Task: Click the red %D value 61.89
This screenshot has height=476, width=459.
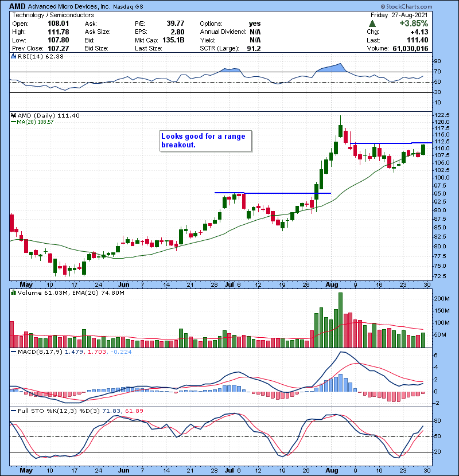Action: click(x=134, y=411)
